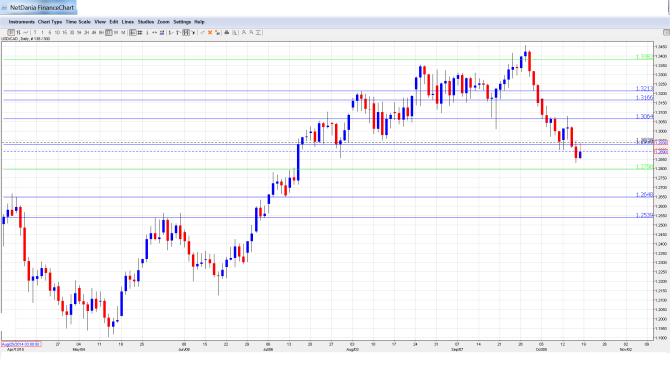Set tick time scale with T button
The height and width of the screenshot is (377, 670).
click(x=35, y=32)
